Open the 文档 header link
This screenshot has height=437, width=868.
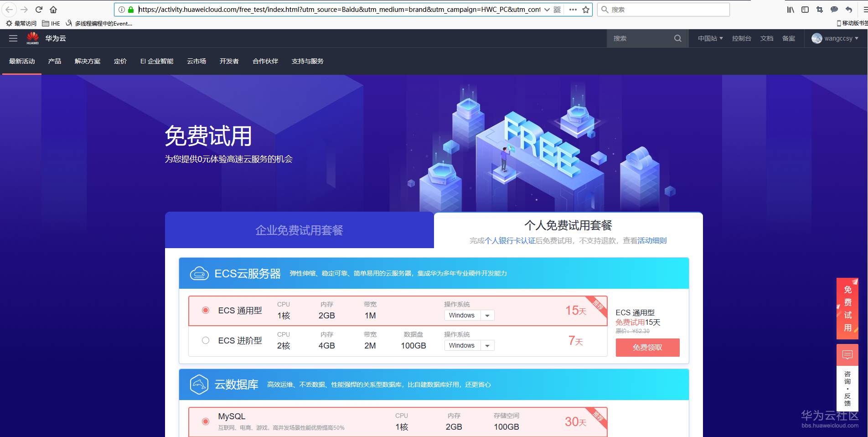(767, 38)
